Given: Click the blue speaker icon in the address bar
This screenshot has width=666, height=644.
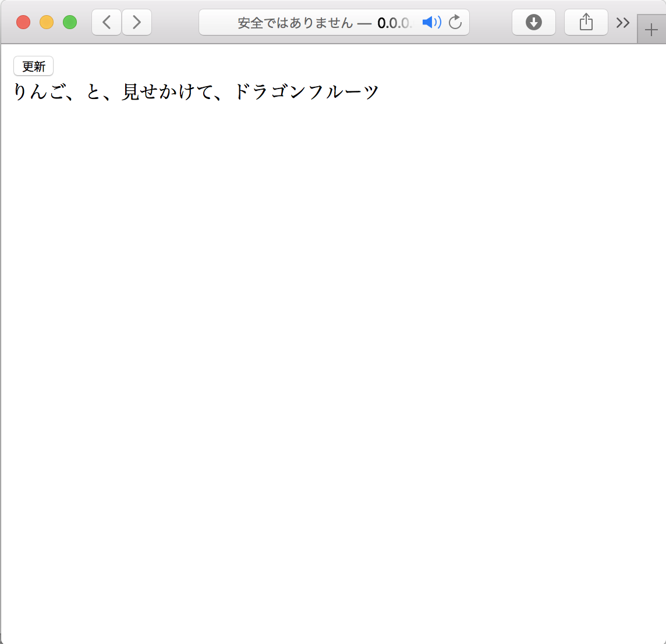Looking at the screenshot, I should [431, 22].
